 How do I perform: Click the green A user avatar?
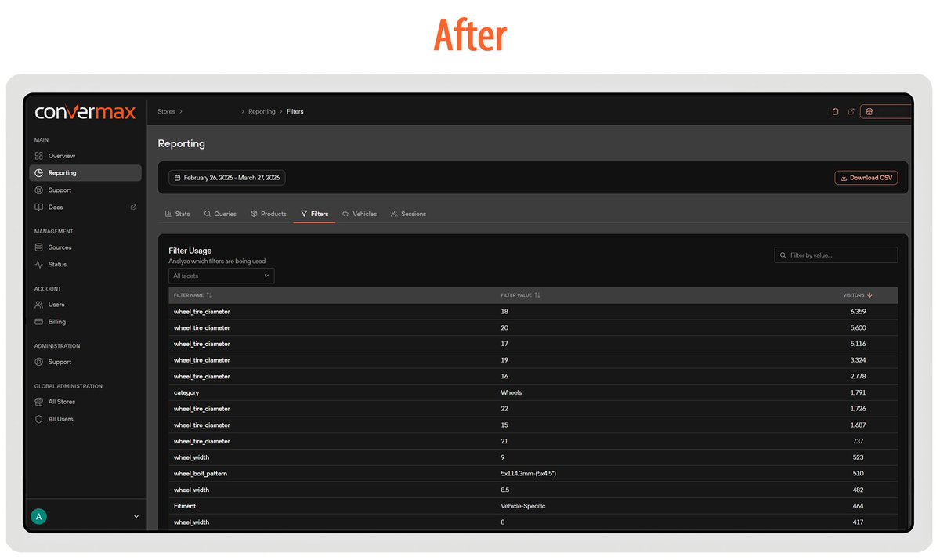38,517
